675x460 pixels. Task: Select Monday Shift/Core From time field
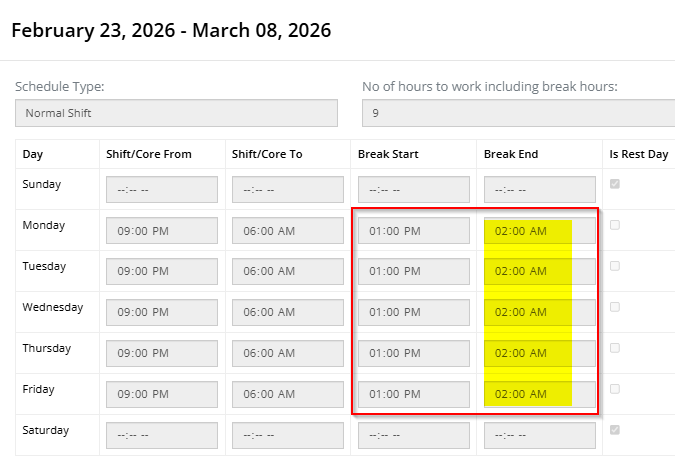(162, 231)
